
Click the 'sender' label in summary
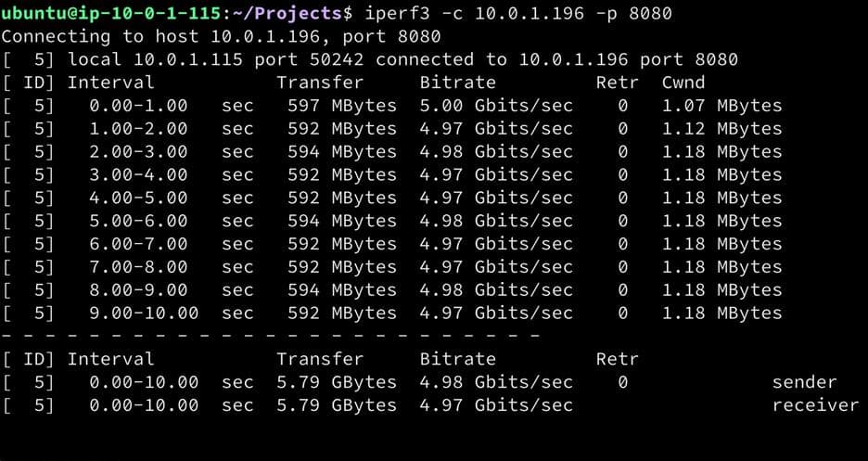coord(804,382)
